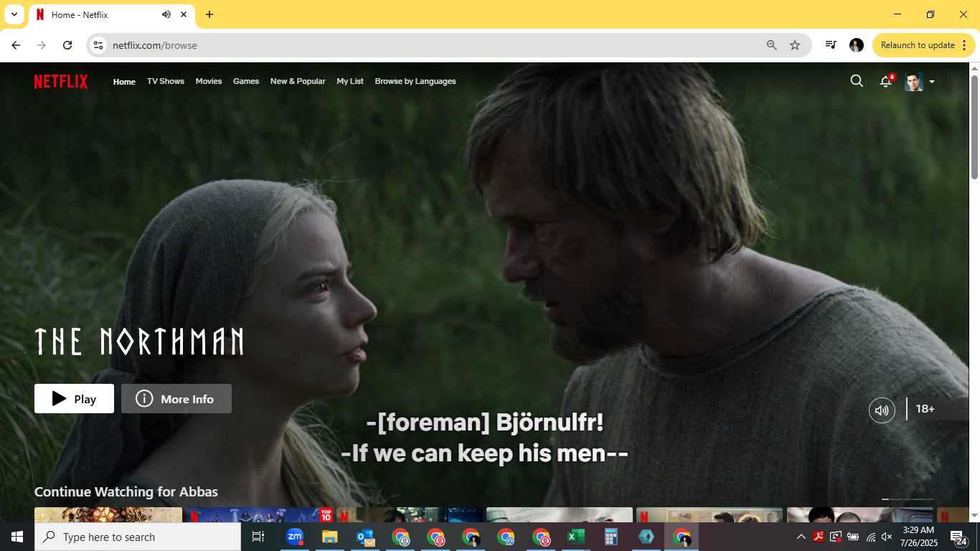Click the 18+ maturity rating label
This screenshot has height=551, width=980.
pyautogui.click(x=925, y=409)
